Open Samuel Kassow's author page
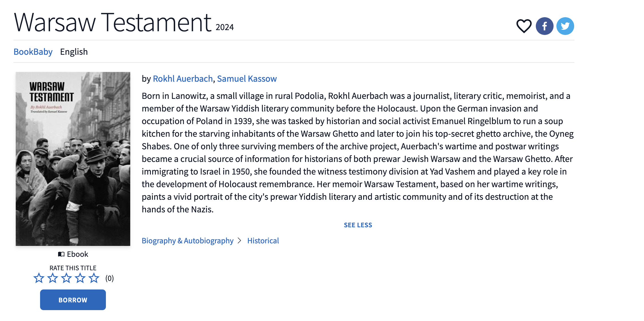This screenshot has width=644, height=321. tap(247, 79)
